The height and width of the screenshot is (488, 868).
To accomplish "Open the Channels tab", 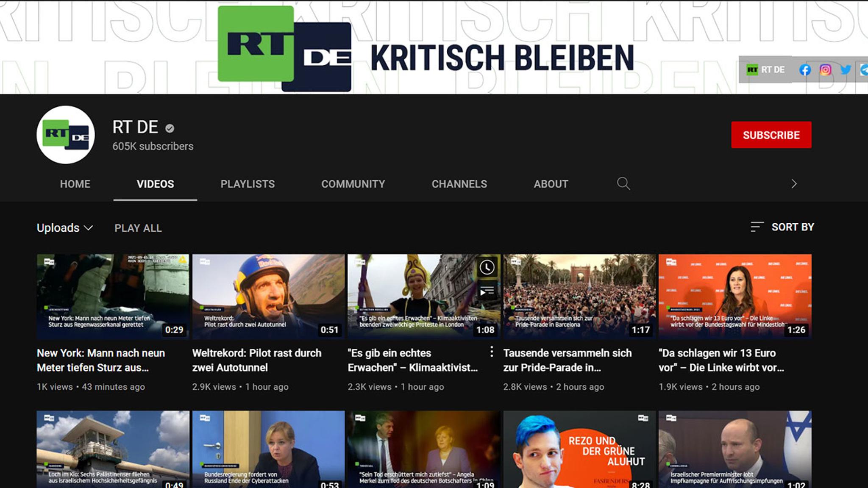I will pyautogui.click(x=459, y=184).
